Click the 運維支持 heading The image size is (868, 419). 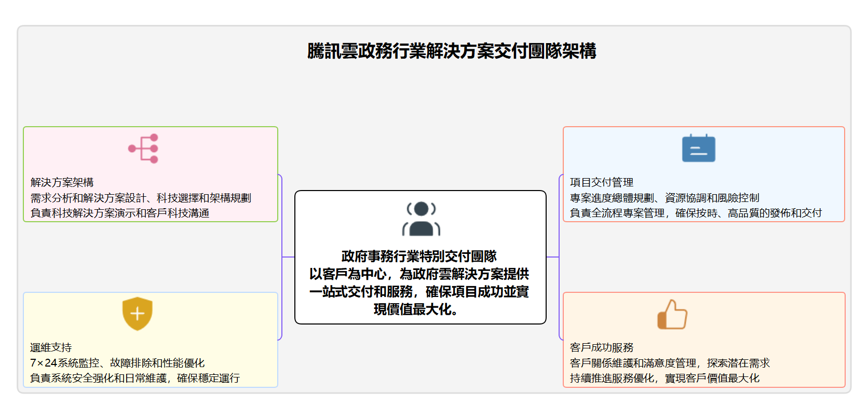point(51,347)
